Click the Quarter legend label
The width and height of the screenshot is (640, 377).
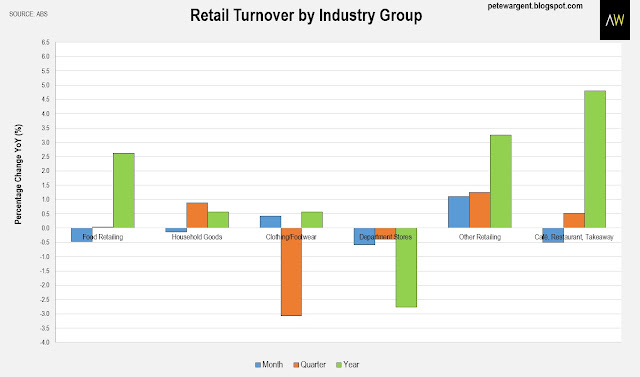[313, 365]
